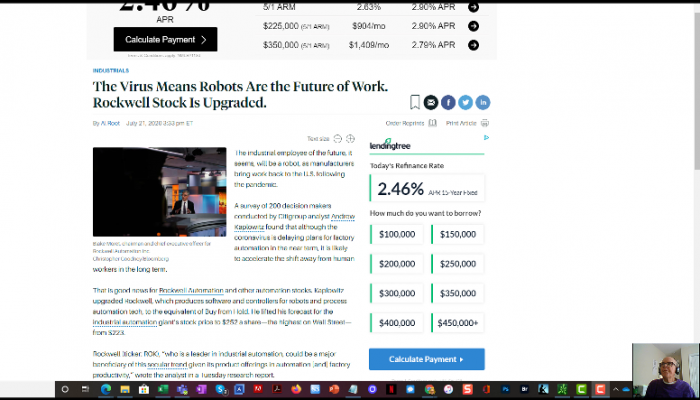Open the INDUSTRIALS section link

click(111, 71)
